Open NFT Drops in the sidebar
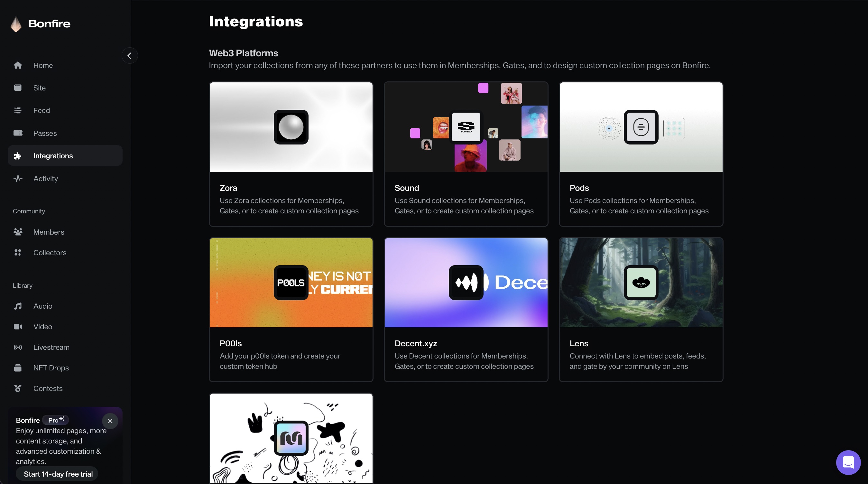Screen dimensions: 868x484 (65, 368)
